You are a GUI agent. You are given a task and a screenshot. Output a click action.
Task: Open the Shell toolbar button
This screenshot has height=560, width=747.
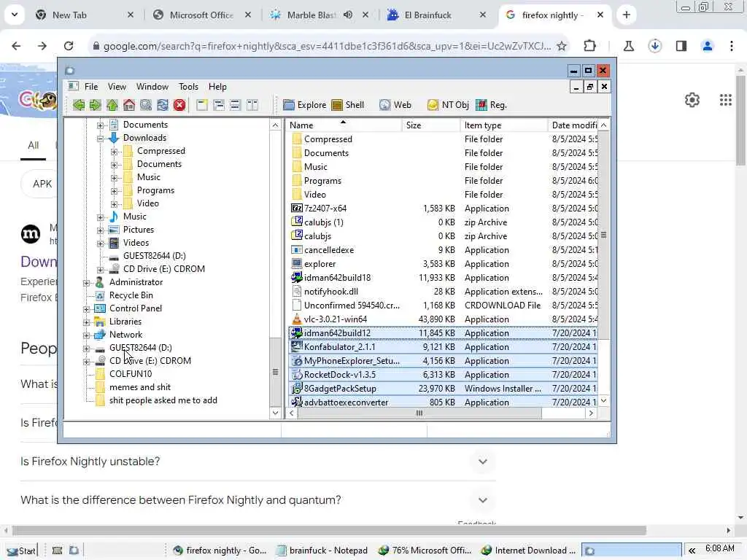[x=348, y=105]
